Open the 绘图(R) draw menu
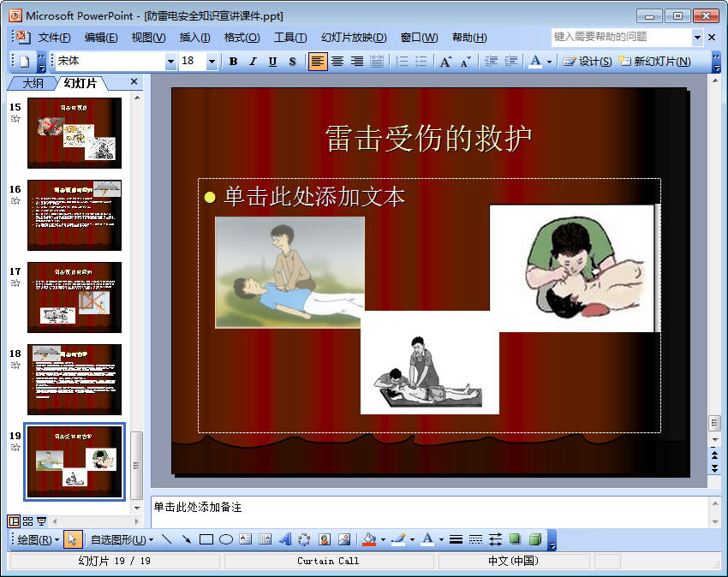 coord(38,540)
